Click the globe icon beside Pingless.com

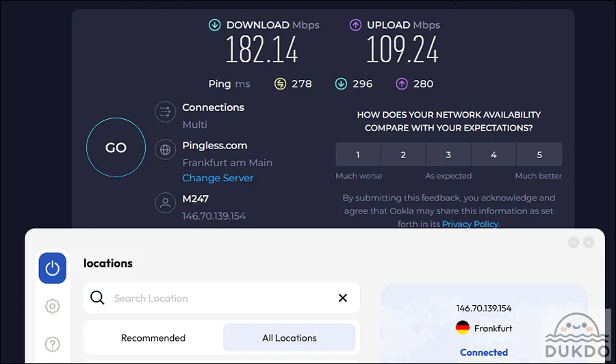pyautogui.click(x=165, y=150)
